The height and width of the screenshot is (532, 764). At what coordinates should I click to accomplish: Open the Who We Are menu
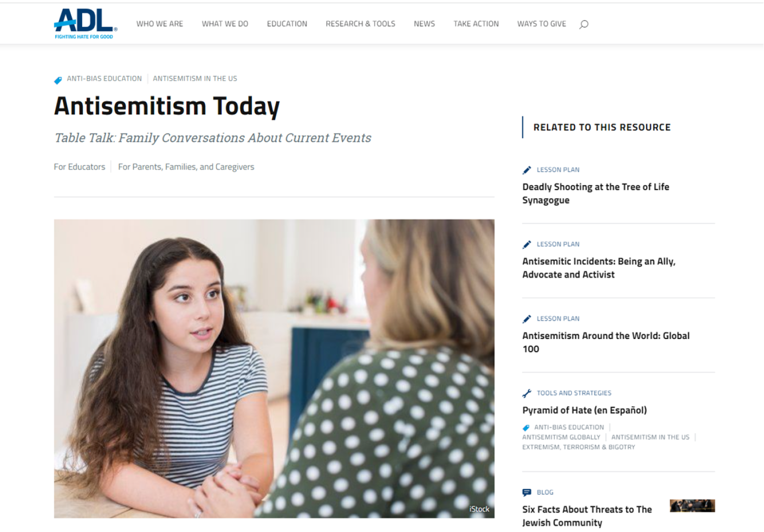tap(159, 24)
